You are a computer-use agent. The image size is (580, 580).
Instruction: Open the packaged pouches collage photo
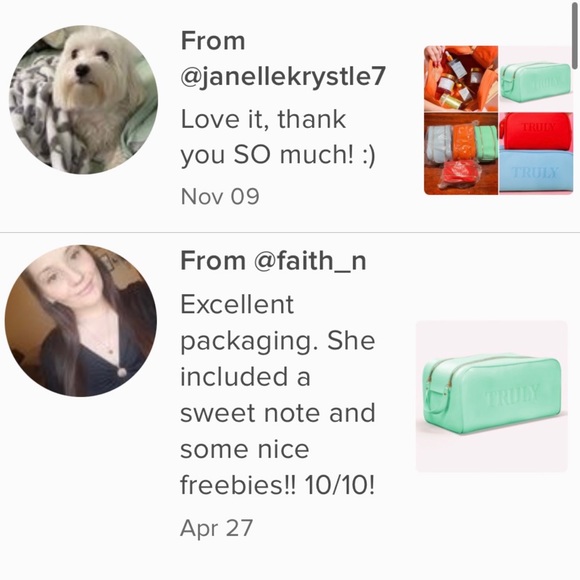[x=461, y=154]
